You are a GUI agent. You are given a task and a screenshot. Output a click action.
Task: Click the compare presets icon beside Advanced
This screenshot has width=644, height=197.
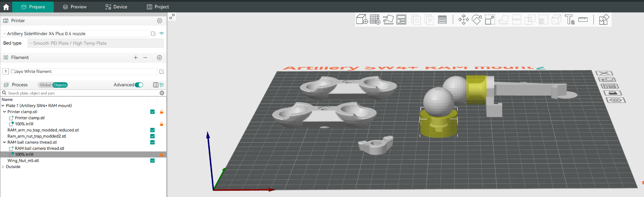(x=162, y=85)
